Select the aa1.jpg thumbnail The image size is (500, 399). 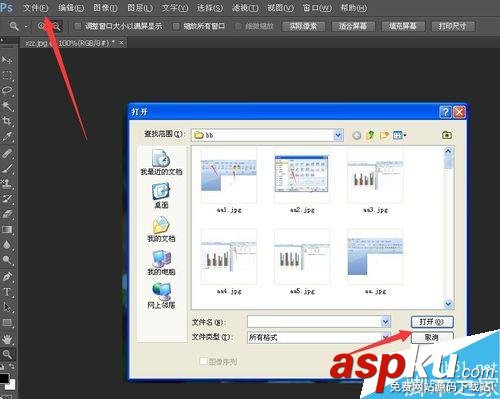pos(229,176)
